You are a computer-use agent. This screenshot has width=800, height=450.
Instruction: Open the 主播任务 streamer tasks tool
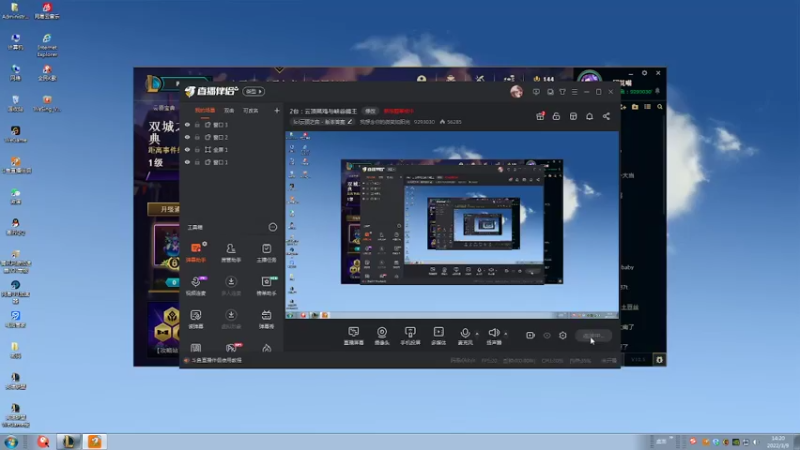click(x=266, y=252)
